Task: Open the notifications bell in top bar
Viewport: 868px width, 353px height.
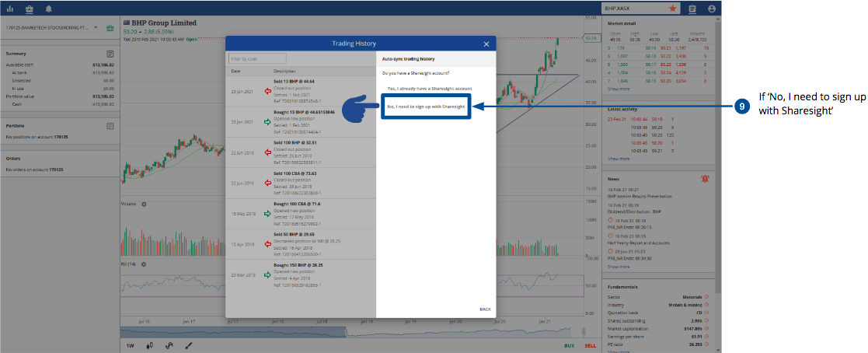Action: click(49, 9)
